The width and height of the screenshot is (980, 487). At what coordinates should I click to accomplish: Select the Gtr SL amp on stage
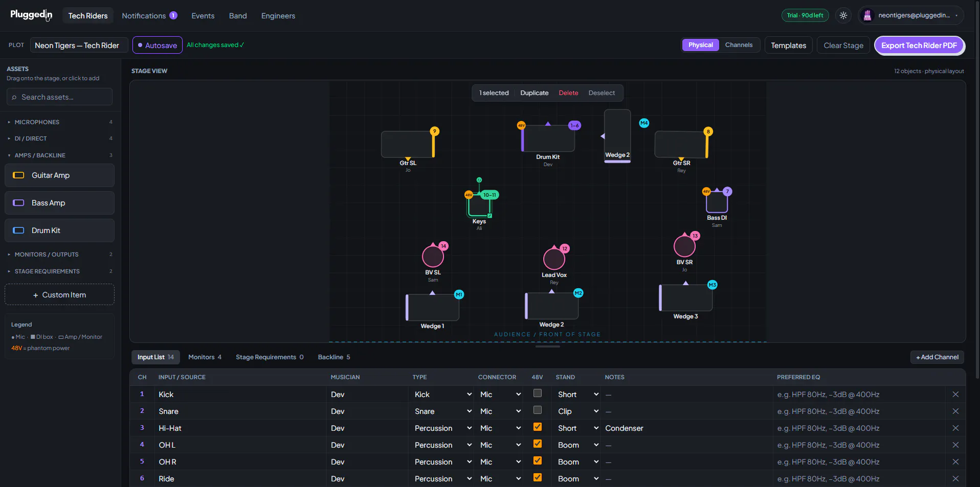pyautogui.click(x=408, y=145)
